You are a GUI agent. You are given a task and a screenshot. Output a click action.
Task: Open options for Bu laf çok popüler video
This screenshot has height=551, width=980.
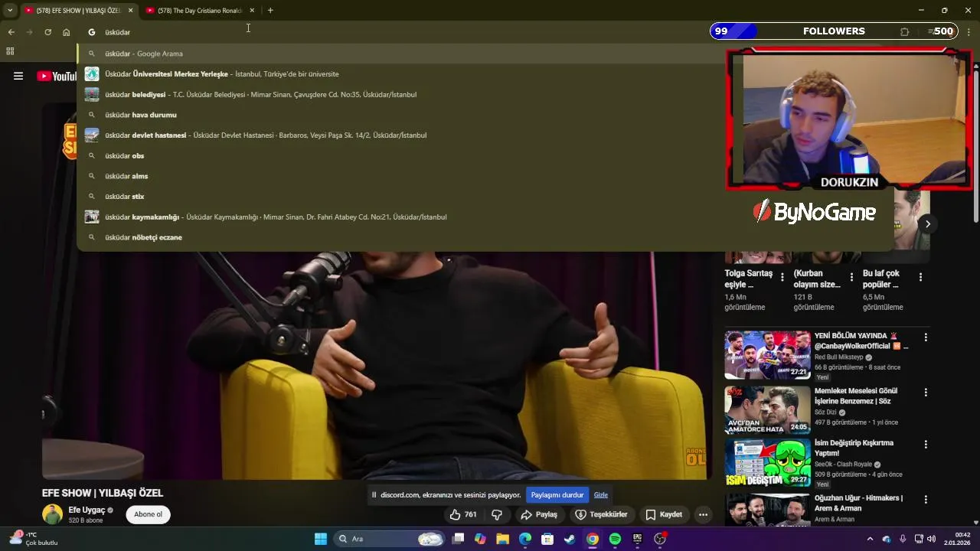920,277
